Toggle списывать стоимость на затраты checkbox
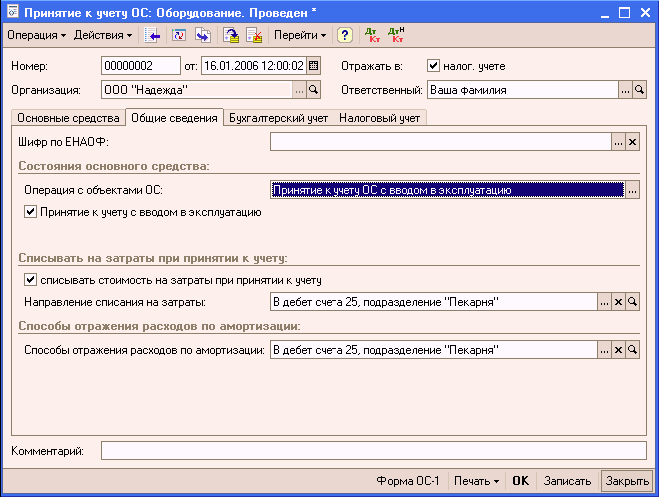Image resolution: width=659 pixels, height=497 pixels. tap(30, 280)
